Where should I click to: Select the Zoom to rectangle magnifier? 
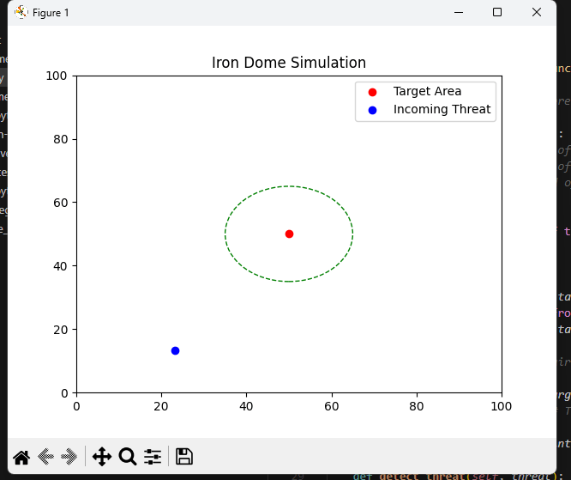coord(127,456)
